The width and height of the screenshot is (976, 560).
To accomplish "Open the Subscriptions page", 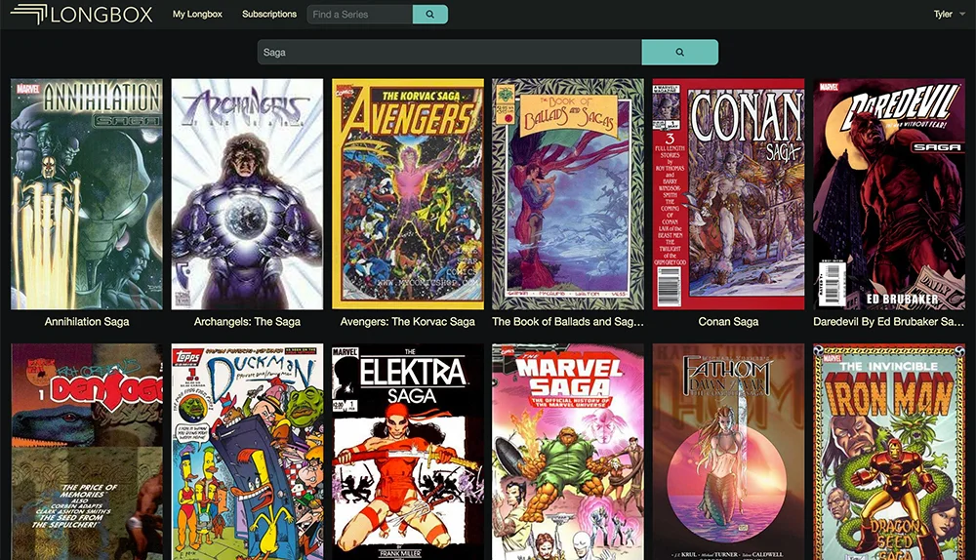I will 269,14.
